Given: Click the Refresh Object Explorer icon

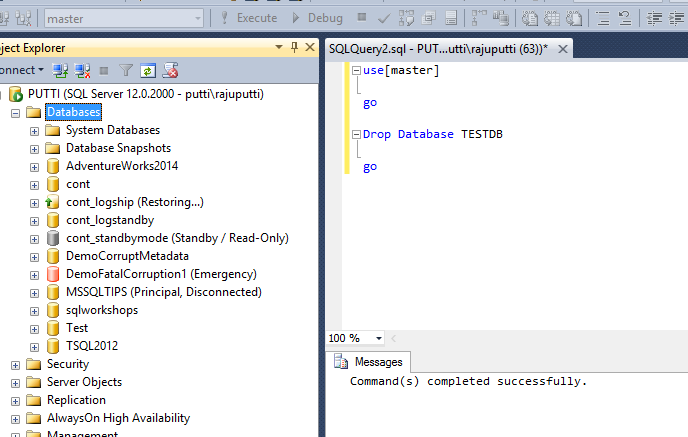Looking at the screenshot, I should pos(148,71).
